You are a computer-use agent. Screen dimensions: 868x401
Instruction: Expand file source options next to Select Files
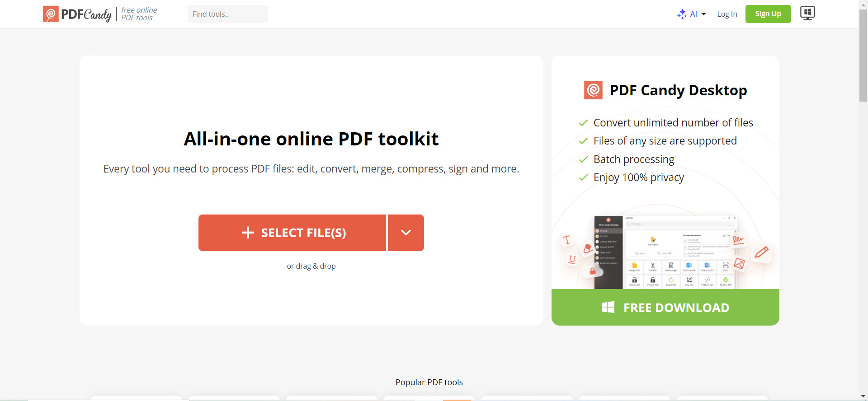tap(406, 233)
